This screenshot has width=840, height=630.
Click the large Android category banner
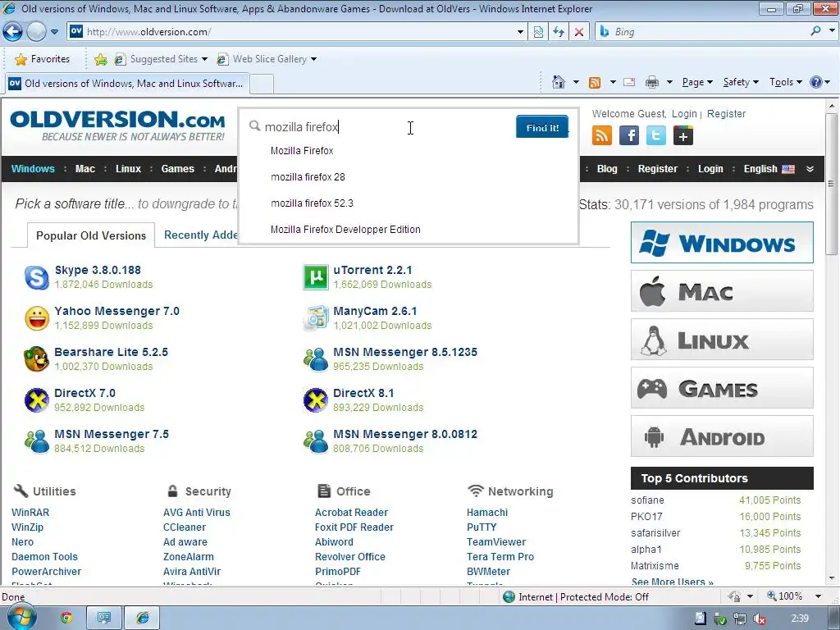(722, 436)
